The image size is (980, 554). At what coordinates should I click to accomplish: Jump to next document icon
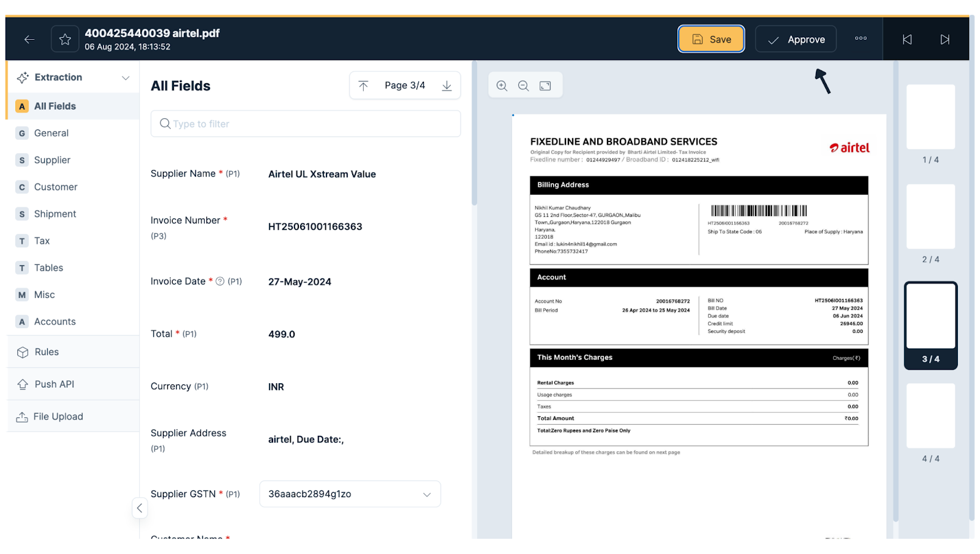tap(945, 39)
